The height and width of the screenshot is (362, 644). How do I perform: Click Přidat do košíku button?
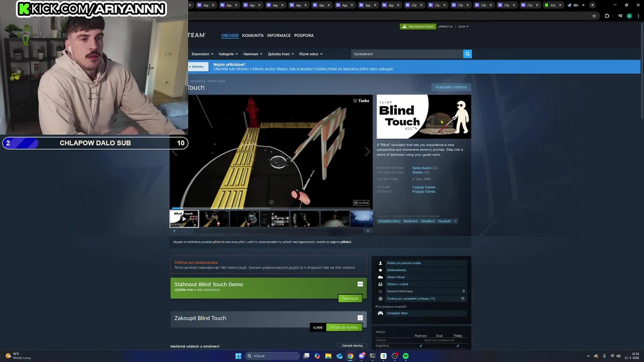(344, 327)
